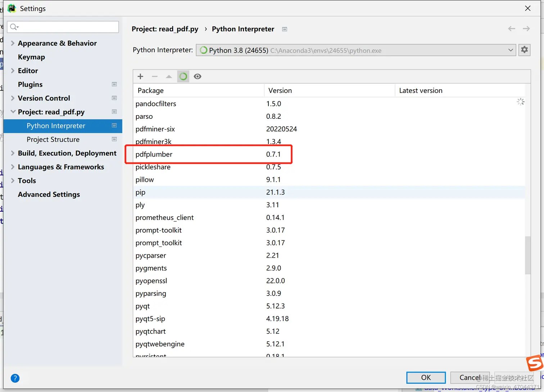Select the pyqt package row
Screen dimensions: 544x392
coord(329,306)
